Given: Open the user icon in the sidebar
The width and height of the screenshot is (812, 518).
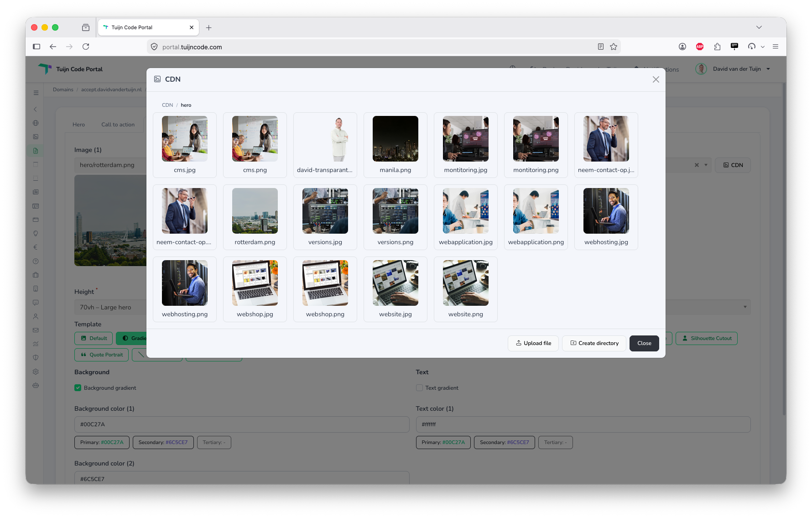Looking at the screenshot, I should 36,316.
